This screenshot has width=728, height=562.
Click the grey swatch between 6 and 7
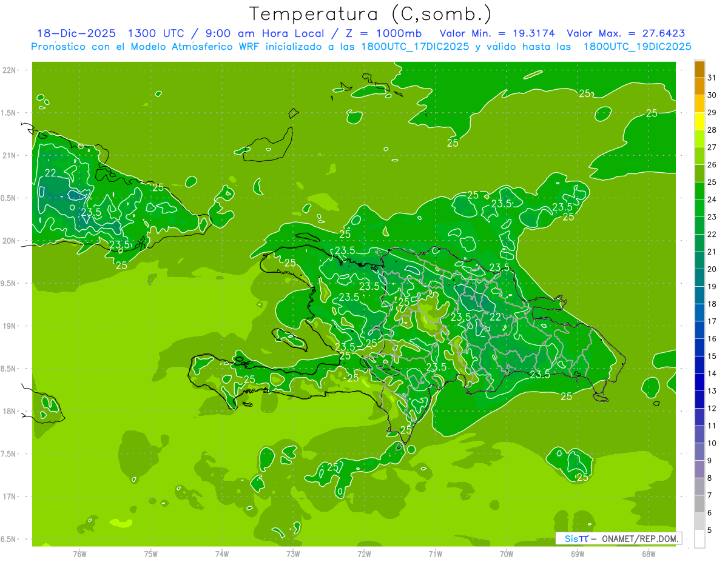click(x=699, y=504)
